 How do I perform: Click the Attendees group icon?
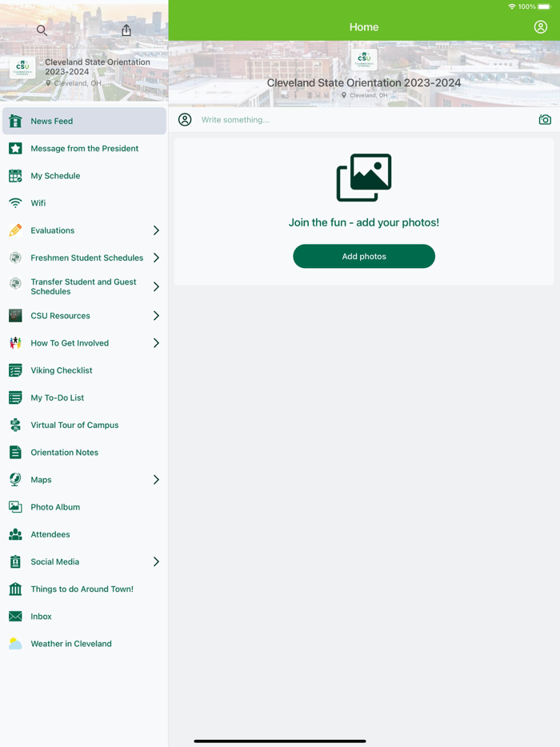(15, 534)
